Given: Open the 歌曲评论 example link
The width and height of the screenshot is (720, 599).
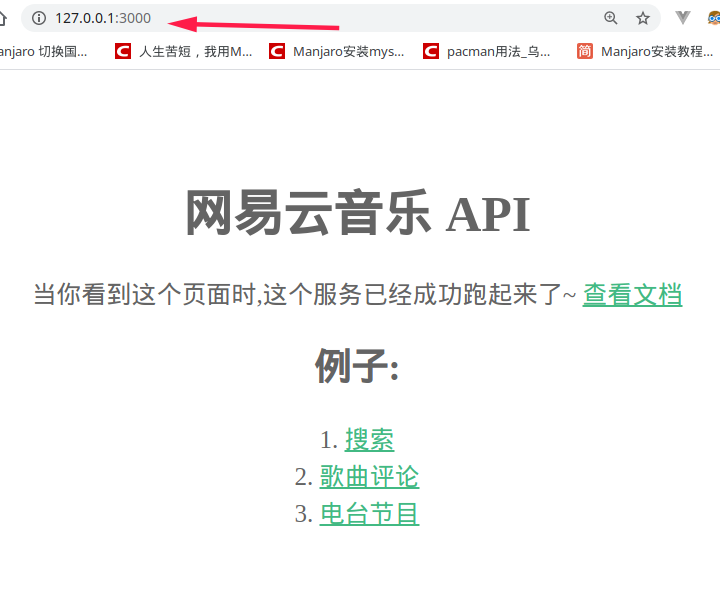Looking at the screenshot, I should tap(369, 476).
